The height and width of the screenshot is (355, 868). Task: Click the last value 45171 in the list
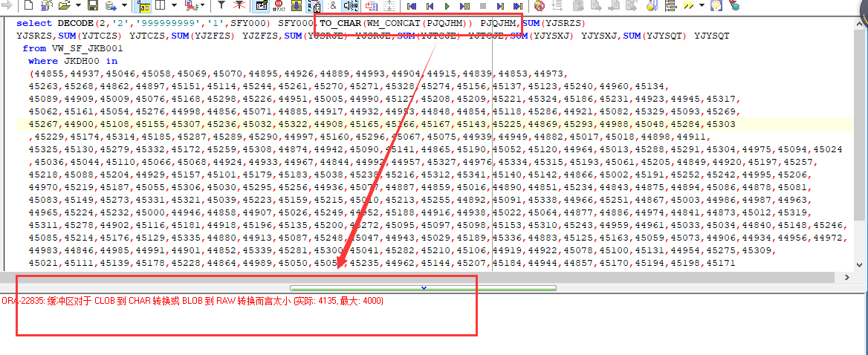point(721,264)
